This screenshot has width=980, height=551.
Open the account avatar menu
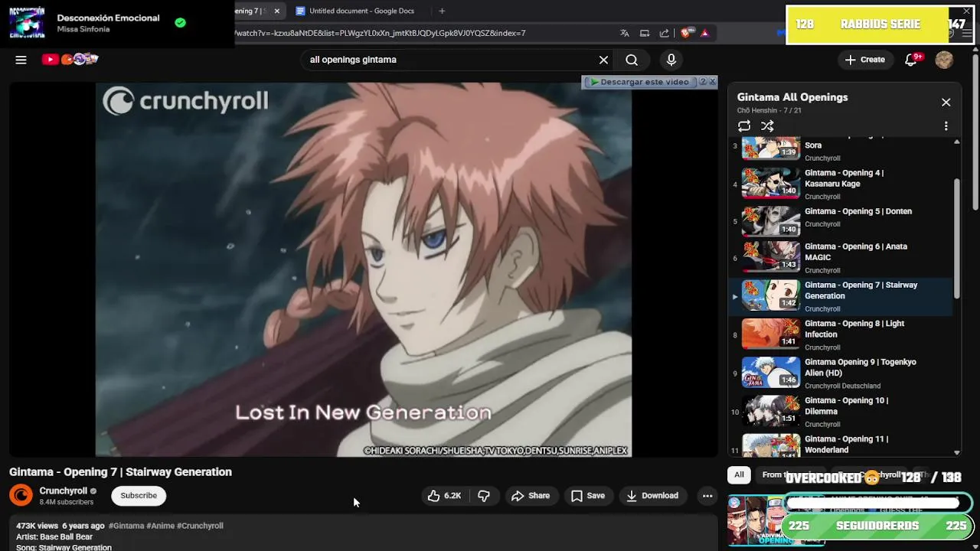click(x=944, y=60)
